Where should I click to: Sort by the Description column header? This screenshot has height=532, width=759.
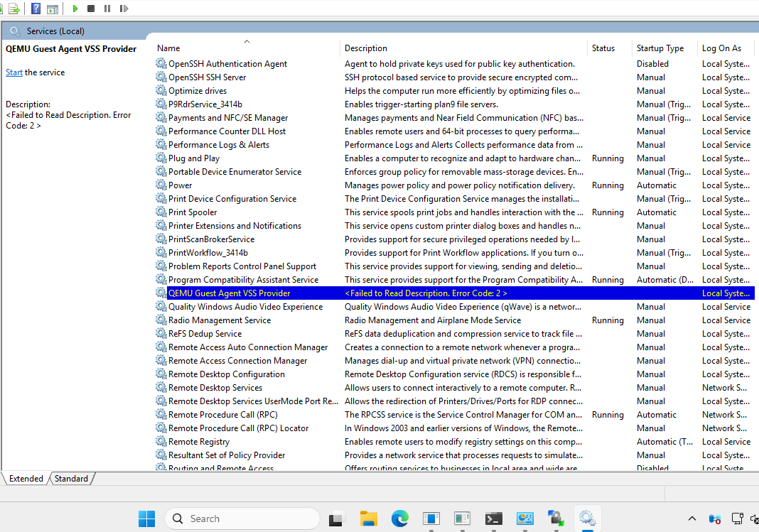click(366, 48)
